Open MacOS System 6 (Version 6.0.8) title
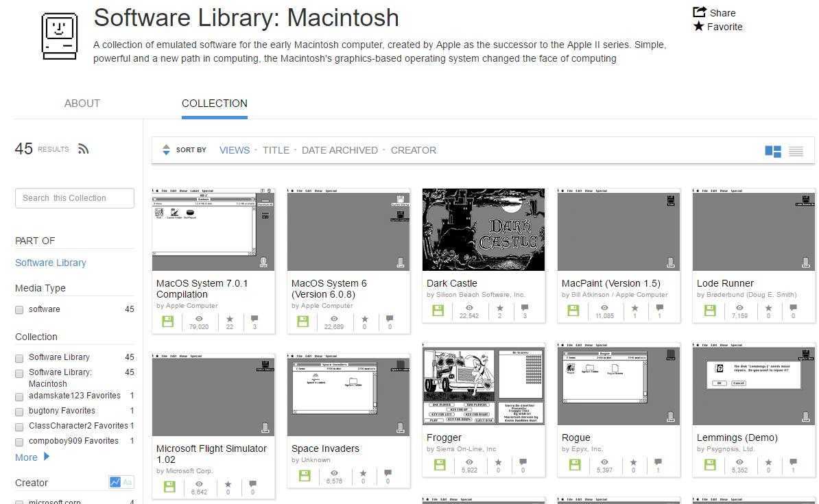 coord(329,289)
